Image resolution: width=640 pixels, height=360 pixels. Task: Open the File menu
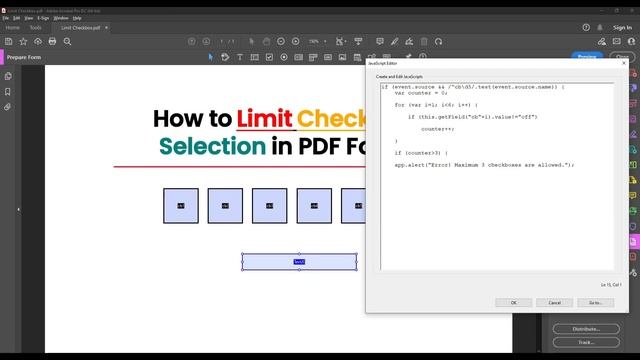point(6,18)
